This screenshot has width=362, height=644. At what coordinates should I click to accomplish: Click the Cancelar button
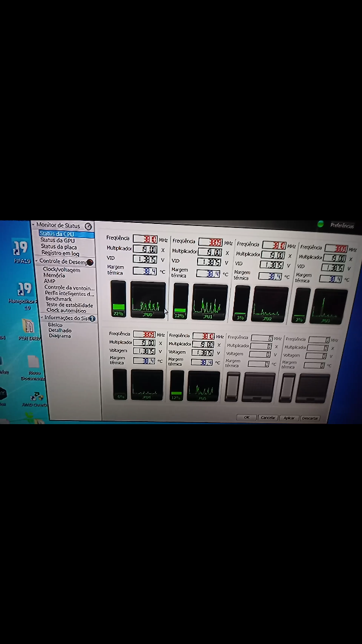point(268,418)
